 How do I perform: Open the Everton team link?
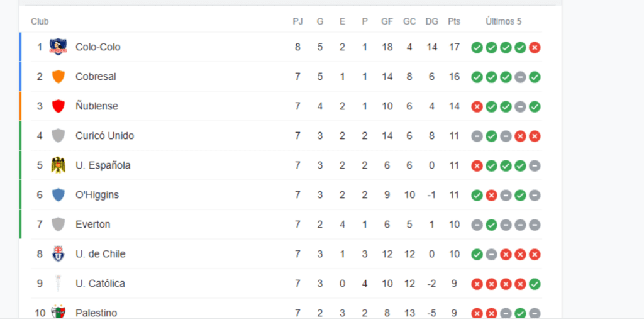pyautogui.click(x=93, y=225)
